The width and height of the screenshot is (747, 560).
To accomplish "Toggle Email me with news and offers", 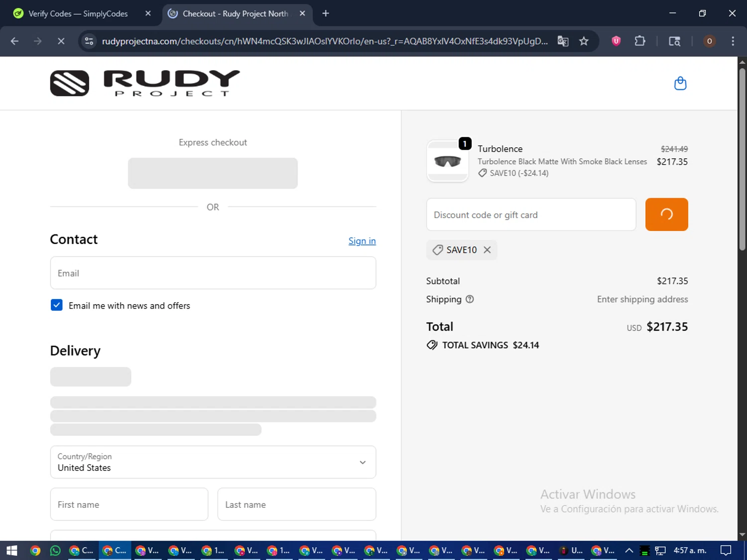I will [x=57, y=305].
